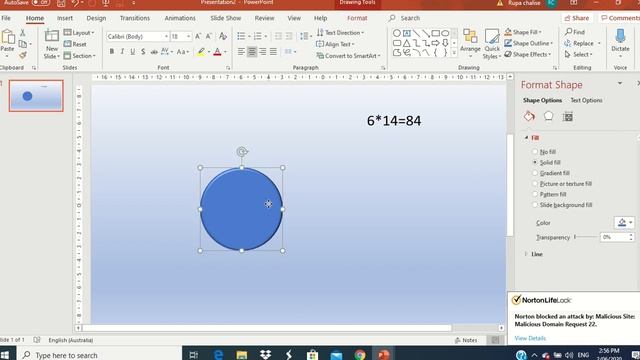Select Slide background fill option

[x=562, y=205]
